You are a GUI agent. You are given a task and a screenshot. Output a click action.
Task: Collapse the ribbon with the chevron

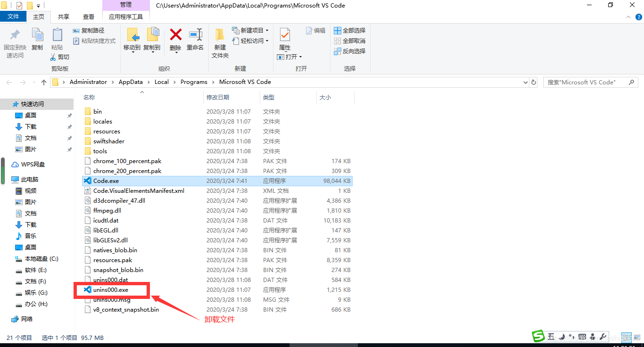[628, 17]
